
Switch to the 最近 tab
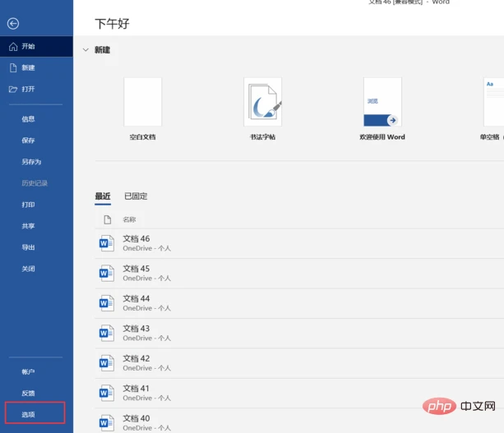click(x=103, y=196)
